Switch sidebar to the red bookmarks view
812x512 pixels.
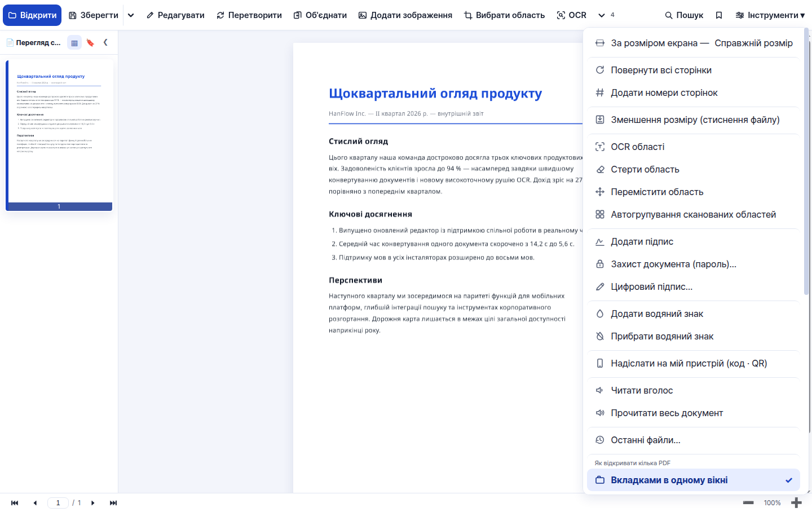[90, 42]
